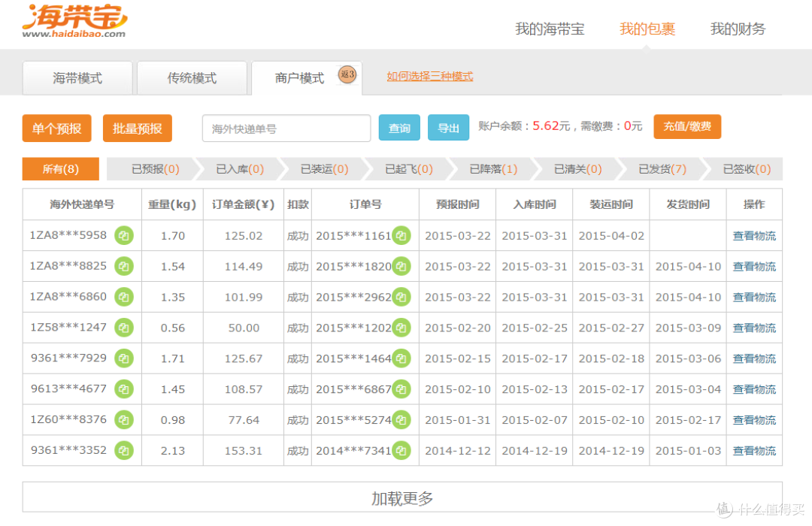812x526 pixels.
Task: Select the 已起飞(0) status filter
Action: click(x=408, y=169)
